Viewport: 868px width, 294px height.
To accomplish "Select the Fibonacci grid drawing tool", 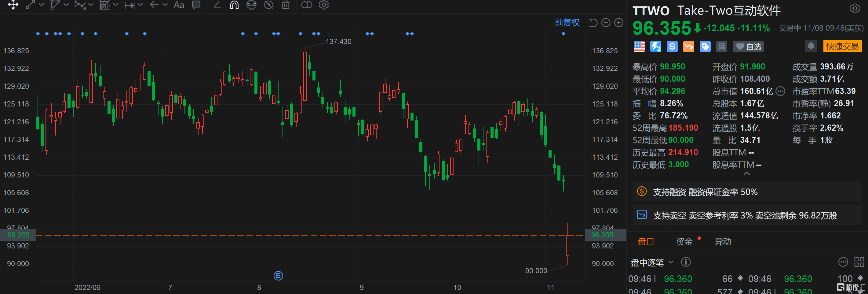I will [105, 5].
